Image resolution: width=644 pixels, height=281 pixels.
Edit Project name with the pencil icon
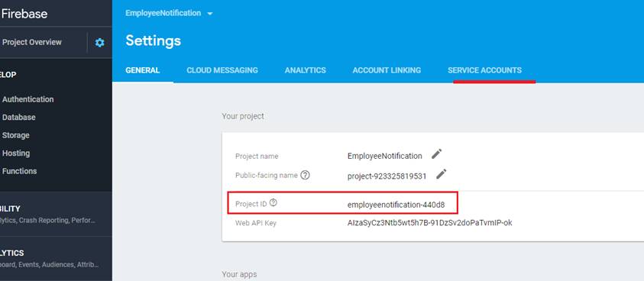436,154
